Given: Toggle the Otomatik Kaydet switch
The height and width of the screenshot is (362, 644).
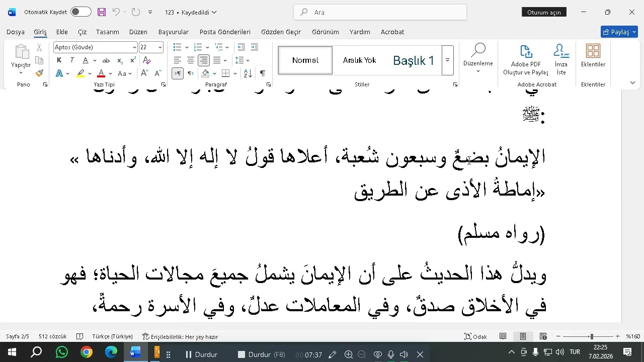Looking at the screenshot, I should tap(80, 12).
